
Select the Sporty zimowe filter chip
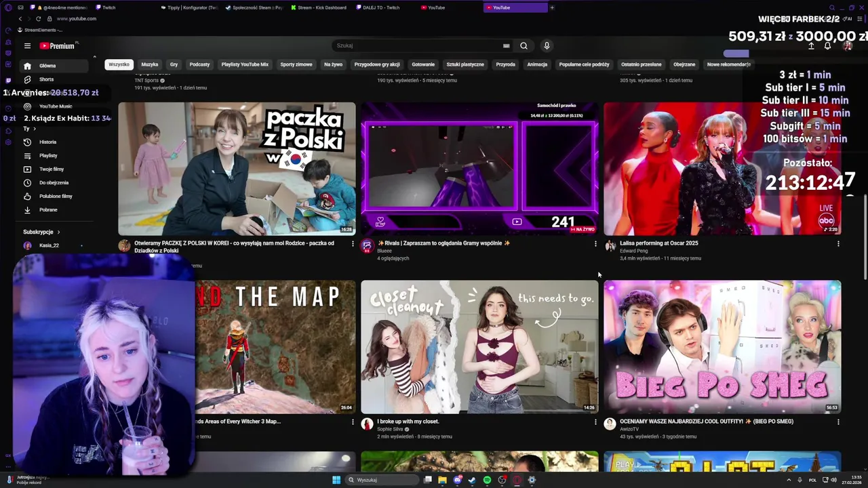(296, 64)
